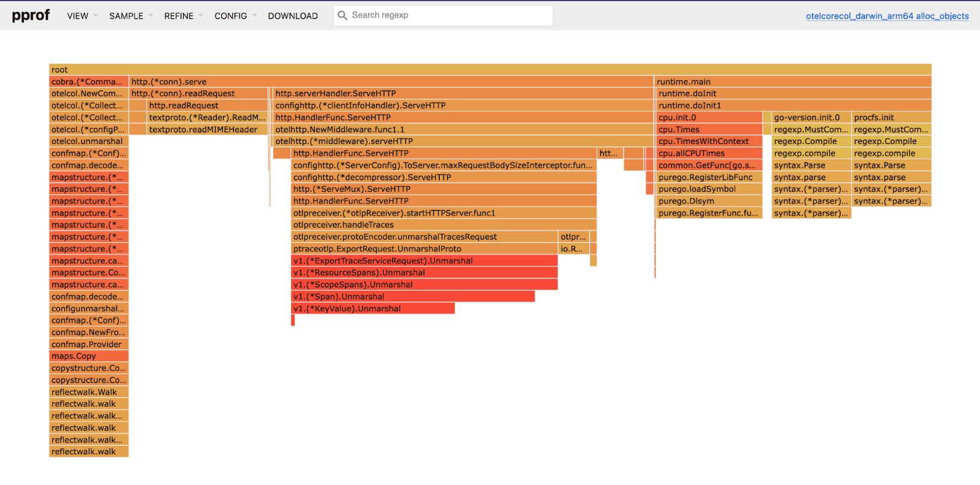980x485 pixels.
Task: Click the procfs.init frame
Action: (x=891, y=118)
